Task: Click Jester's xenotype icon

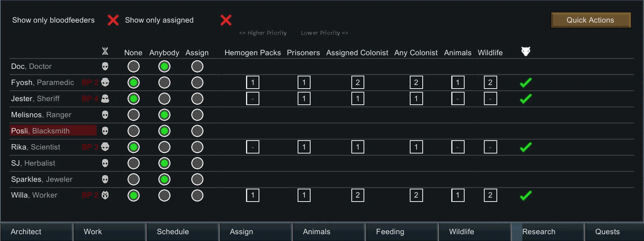Action: (105, 99)
